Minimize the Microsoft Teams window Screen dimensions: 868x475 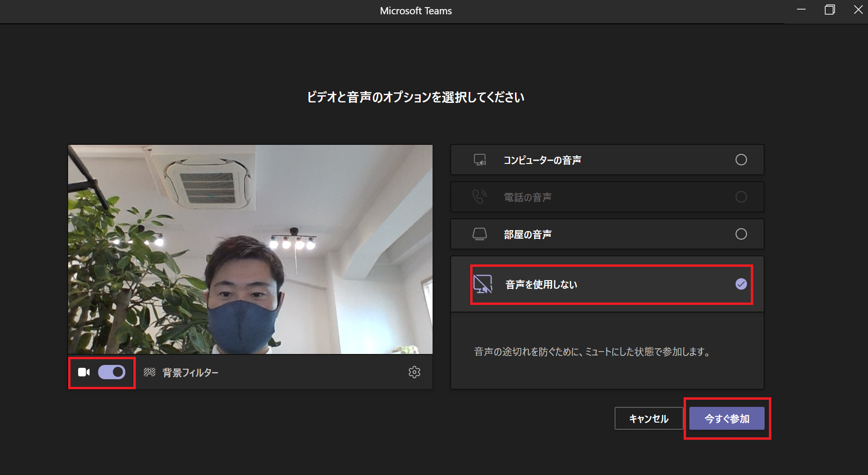(801, 10)
